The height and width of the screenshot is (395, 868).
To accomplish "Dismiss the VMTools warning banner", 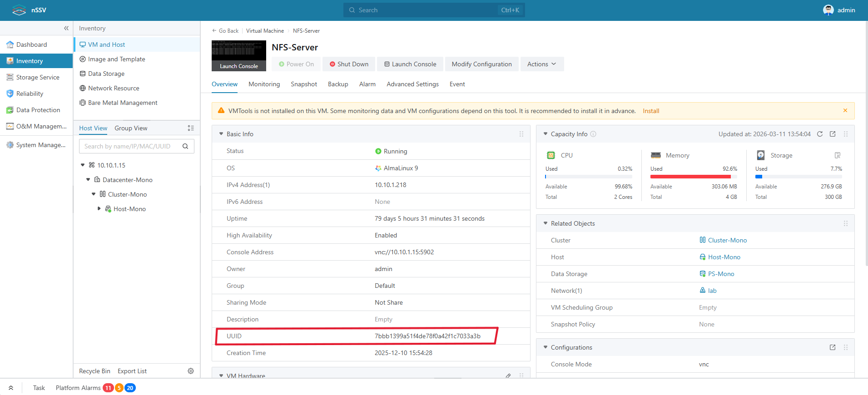I will (845, 110).
